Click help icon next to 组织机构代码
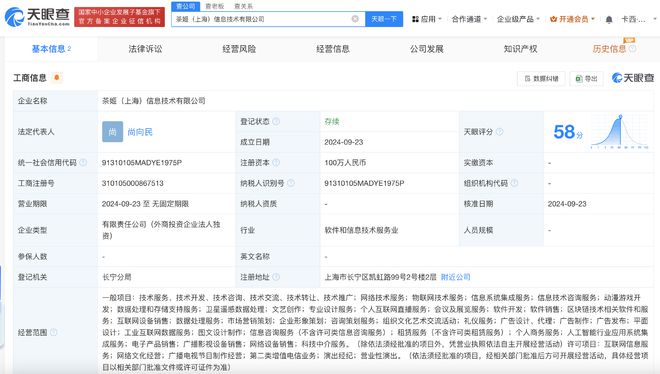The width and height of the screenshot is (660, 374). pyautogui.click(x=514, y=183)
